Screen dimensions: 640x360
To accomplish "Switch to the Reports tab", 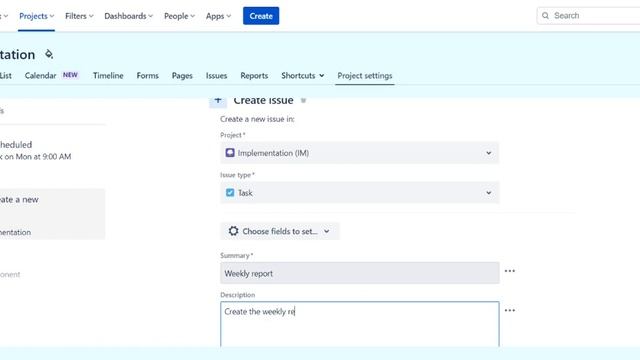I will (x=254, y=76).
